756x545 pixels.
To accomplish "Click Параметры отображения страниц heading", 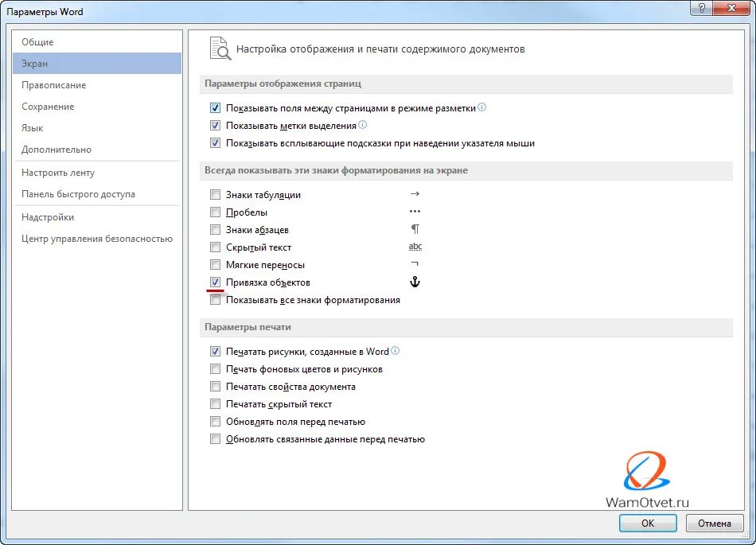I will coord(283,84).
